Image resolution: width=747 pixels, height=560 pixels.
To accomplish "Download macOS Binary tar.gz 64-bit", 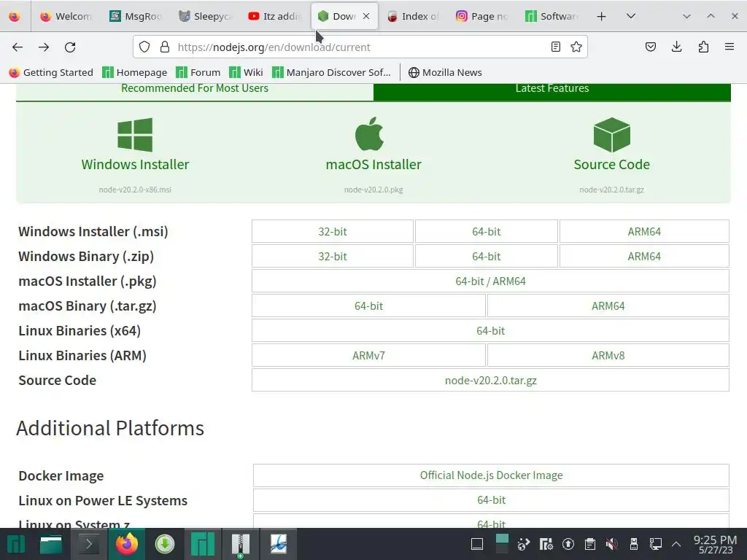I will pyautogui.click(x=368, y=306).
